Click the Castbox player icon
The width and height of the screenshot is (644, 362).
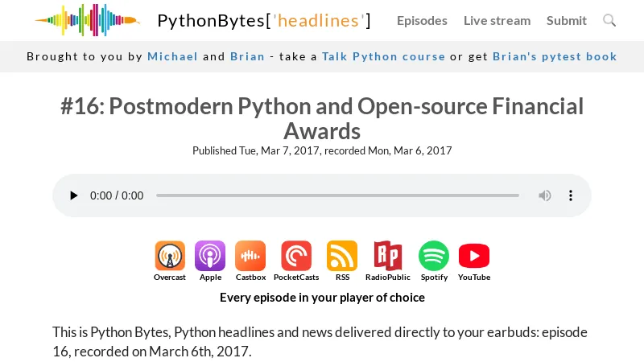(250, 257)
